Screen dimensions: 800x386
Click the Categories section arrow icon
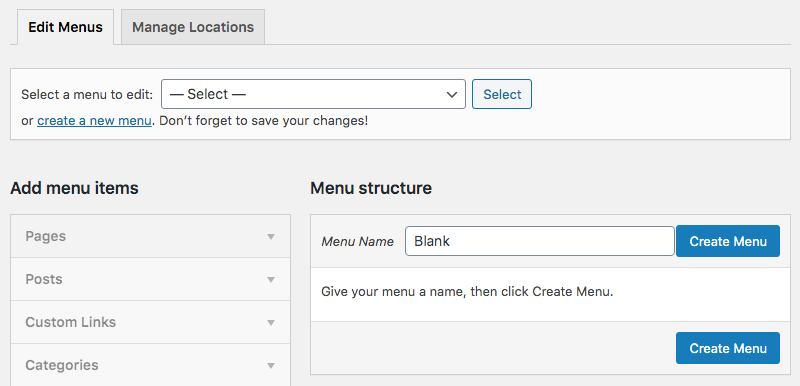coord(271,366)
